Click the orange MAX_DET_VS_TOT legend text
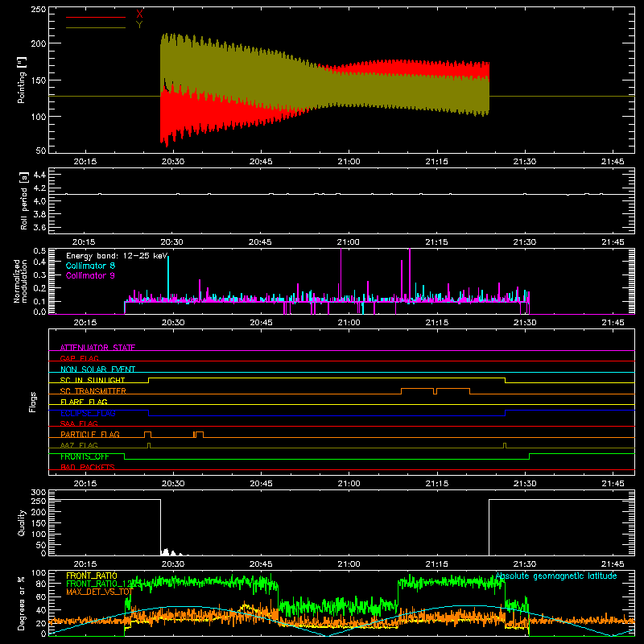 point(99,592)
